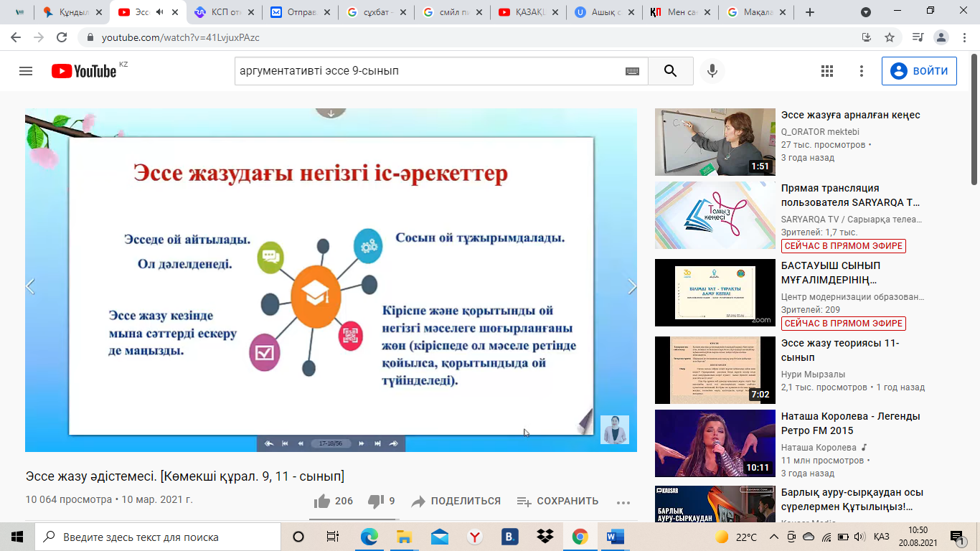Open Chrome's three-dot menu
The width and height of the screenshot is (980, 551).
click(x=963, y=37)
